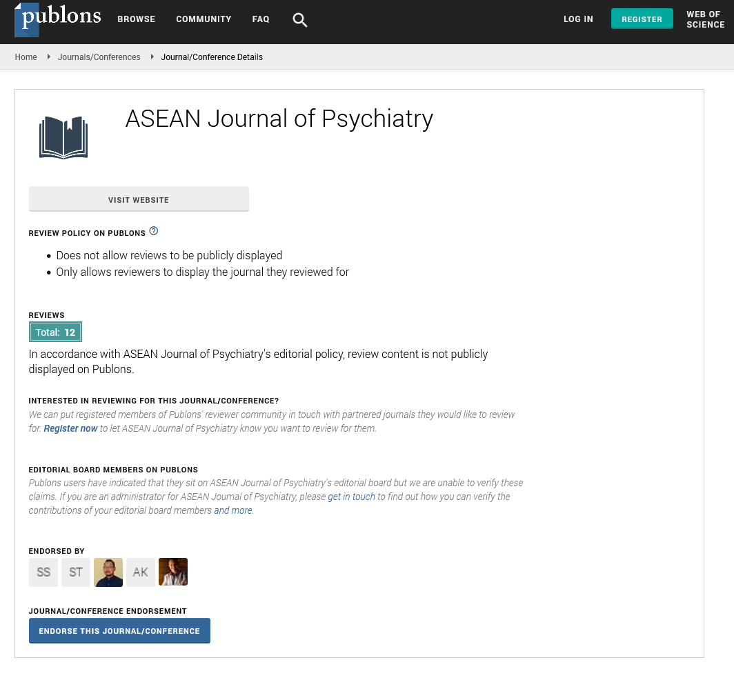Open Journals/Conferences breadcrumb

pyautogui.click(x=99, y=57)
